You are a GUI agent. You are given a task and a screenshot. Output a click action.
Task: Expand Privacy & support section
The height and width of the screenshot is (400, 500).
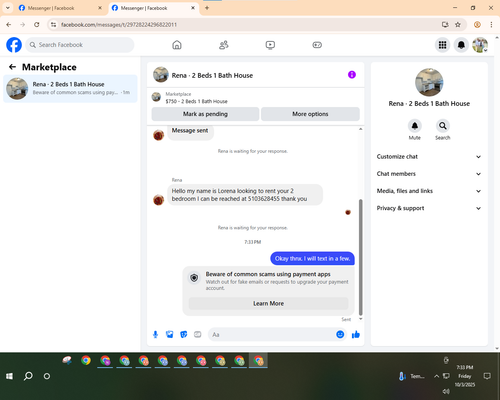tap(429, 208)
